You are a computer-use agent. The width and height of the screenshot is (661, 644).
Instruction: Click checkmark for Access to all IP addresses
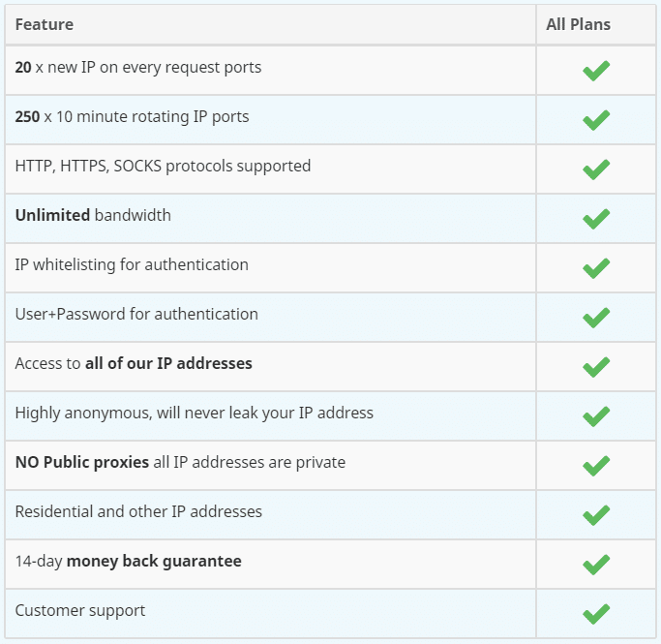pyautogui.click(x=596, y=366)
